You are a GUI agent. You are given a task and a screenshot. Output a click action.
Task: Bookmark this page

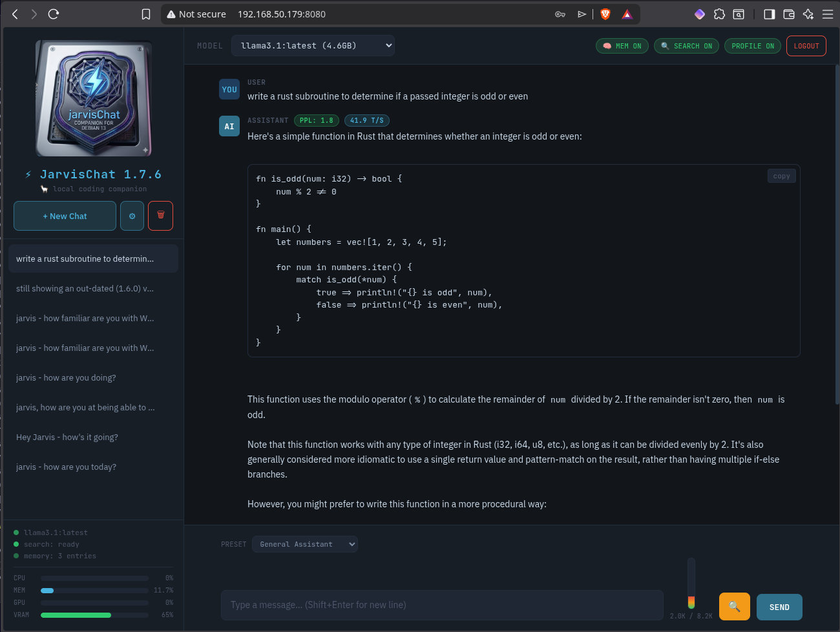pyautogui.click(x=146, y=14)
